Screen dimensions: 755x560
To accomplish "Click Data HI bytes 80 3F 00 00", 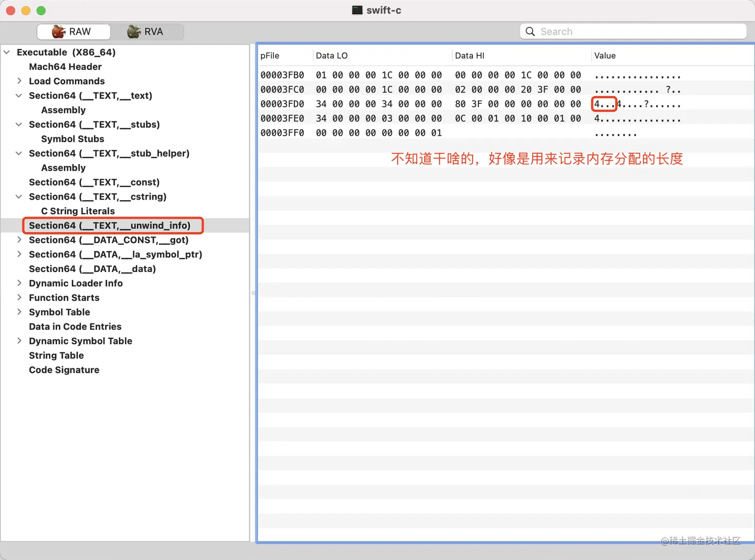I will click(485, 104).
